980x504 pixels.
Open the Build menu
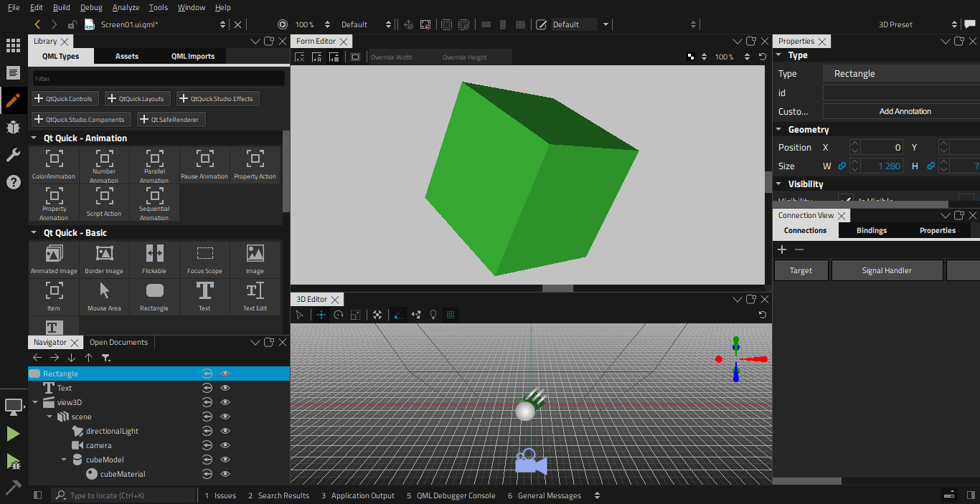click(63, 7)
